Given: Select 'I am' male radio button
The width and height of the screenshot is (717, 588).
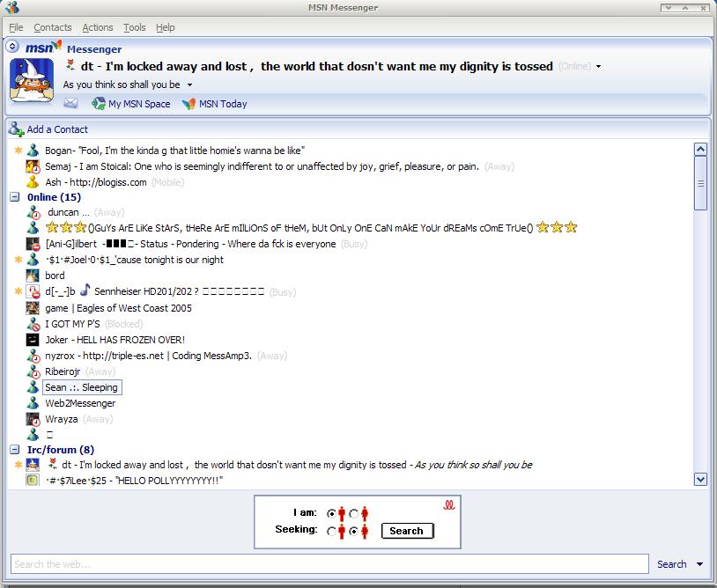Looking at the screenshot, I should [331, 513].
